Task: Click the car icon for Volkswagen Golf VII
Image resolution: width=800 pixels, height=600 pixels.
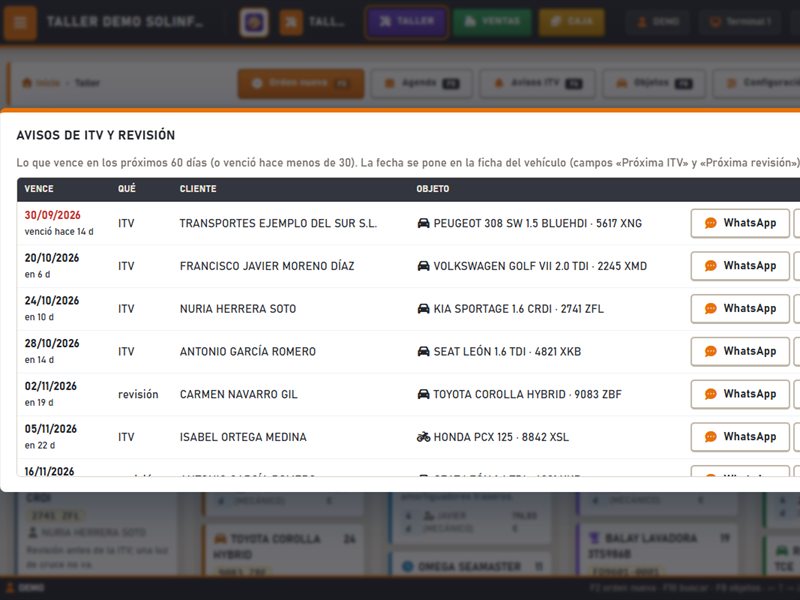Action: point(423,266)
